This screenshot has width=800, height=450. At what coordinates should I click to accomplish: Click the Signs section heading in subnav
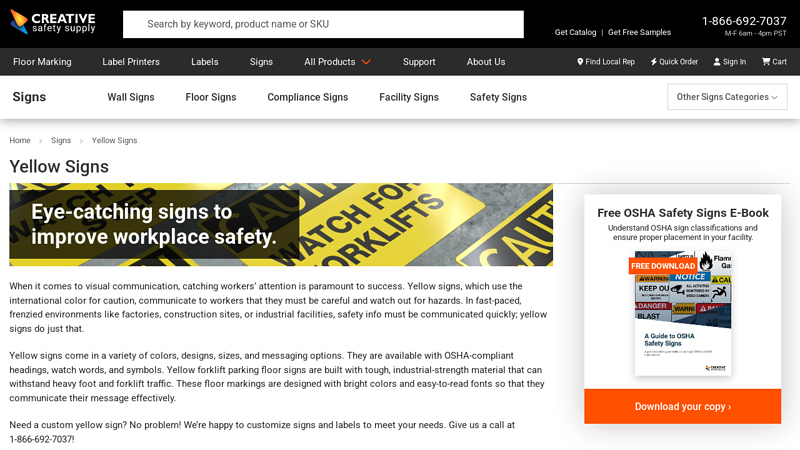[29, 97]
